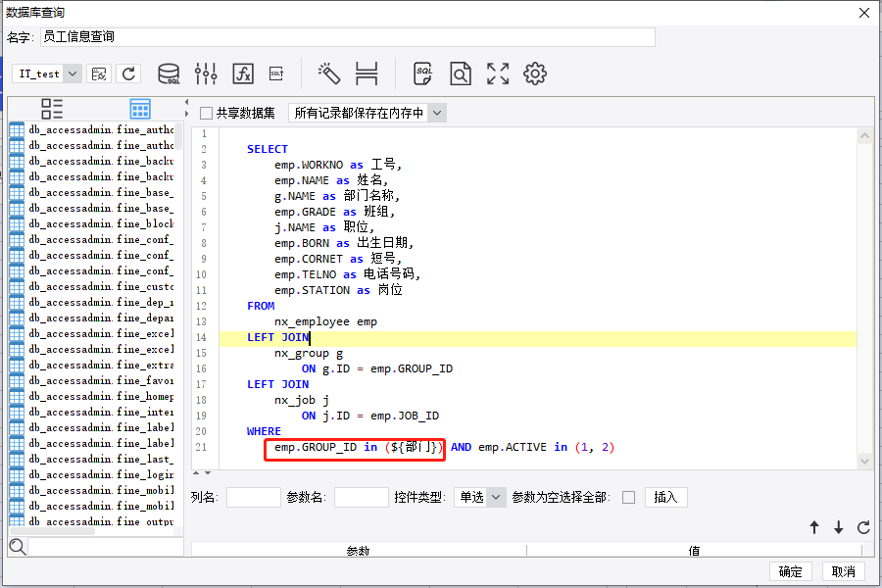Click the 插入 button
Screen dimensions: 882x588
[666, 498]
